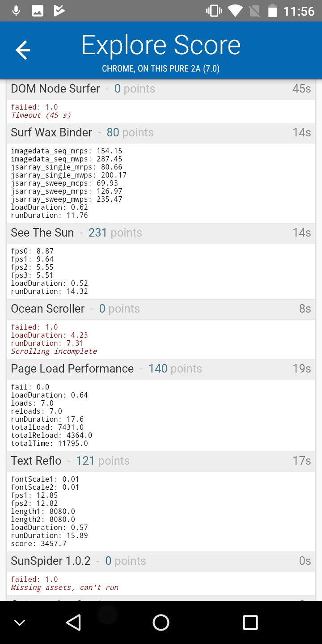
Task: Tap the battery status icon
Action: 272,11
